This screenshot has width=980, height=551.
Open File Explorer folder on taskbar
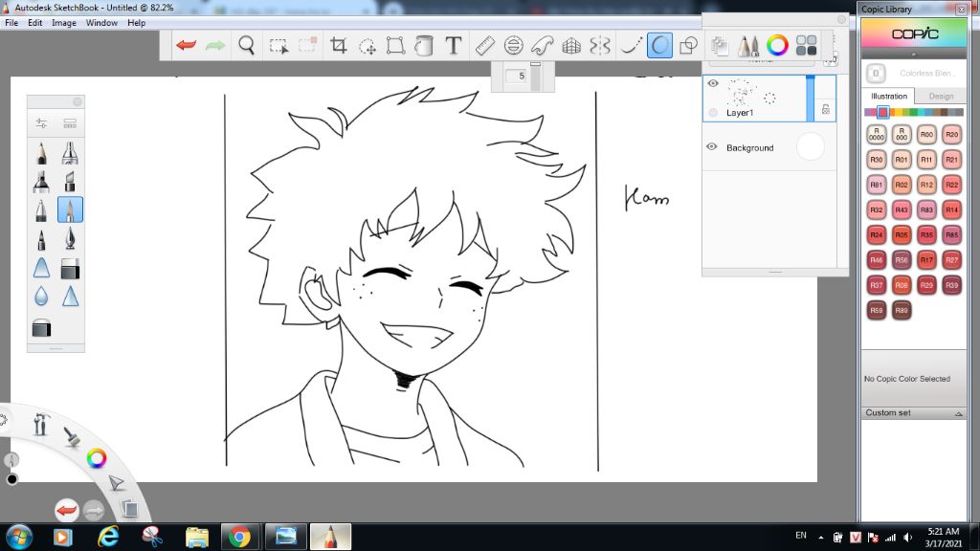click(196, 537)
